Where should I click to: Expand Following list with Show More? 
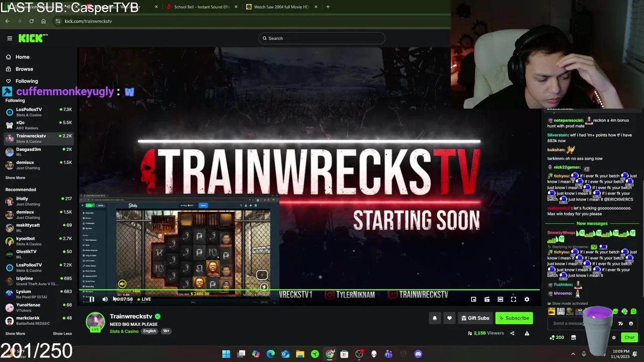15,177
